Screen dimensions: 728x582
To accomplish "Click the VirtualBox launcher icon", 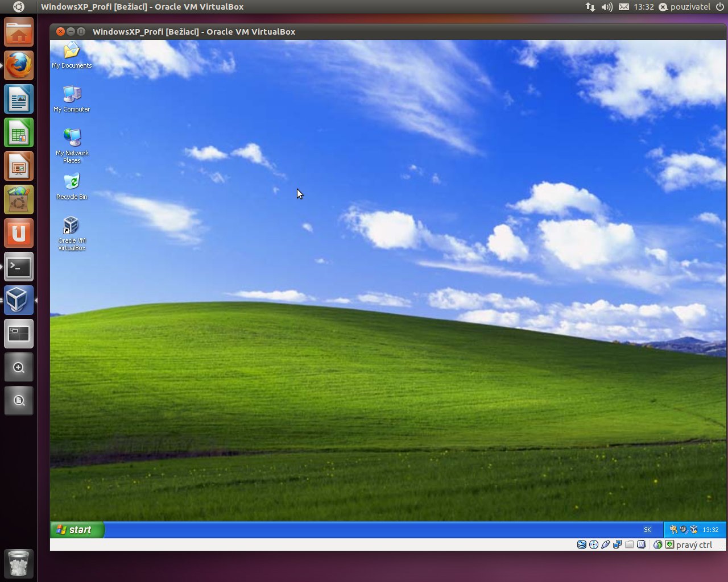I will pos(19,300).
